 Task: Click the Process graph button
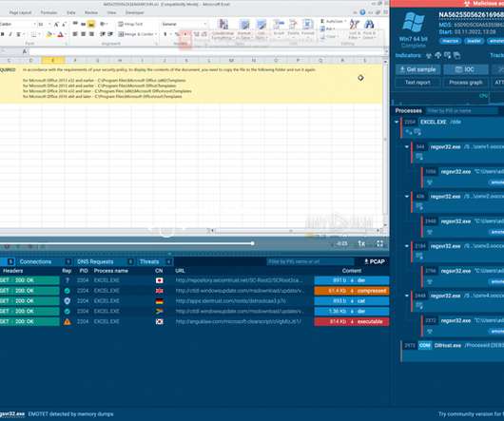click(465, 83)
